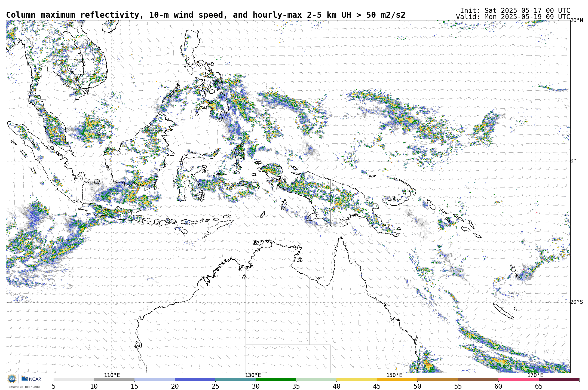Image resolution: width=588 pixels, height=390 pixels.
Task: Click the colorbar tick label 5
Action: click(x=54, y=386)
